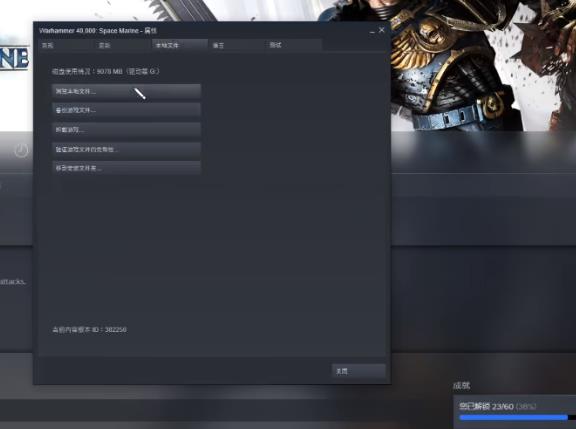Open the 成就 achievements section heading
This screenshot has height=429, width=576.
click(x=461, y=385)
